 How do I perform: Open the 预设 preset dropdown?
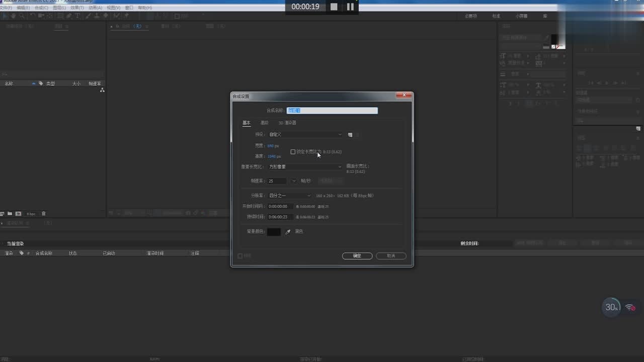305,135
